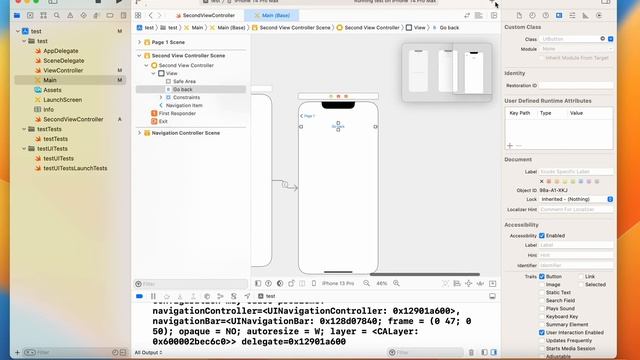Toggle User Interaction Enabled checkbox

(542, 333)
